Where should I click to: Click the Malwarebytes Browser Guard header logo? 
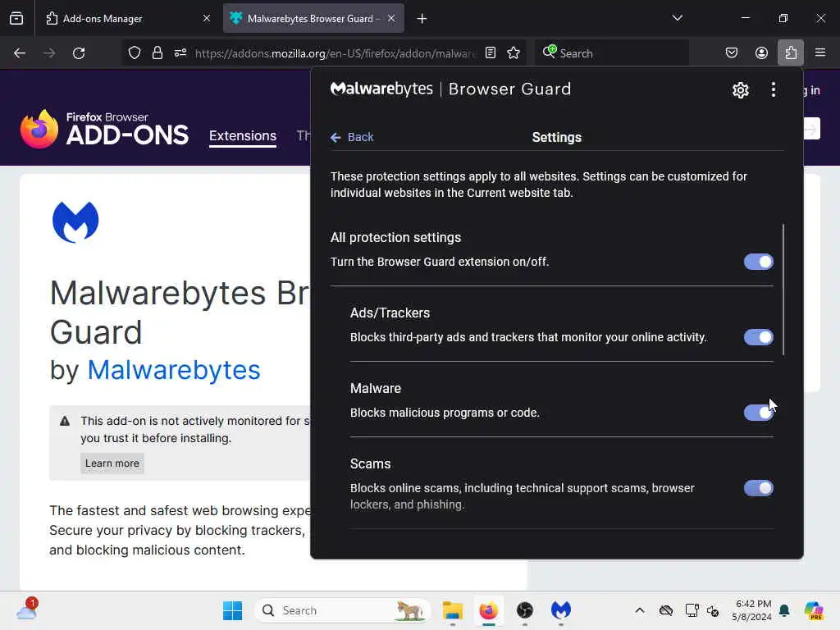click(x=450, y=89)
